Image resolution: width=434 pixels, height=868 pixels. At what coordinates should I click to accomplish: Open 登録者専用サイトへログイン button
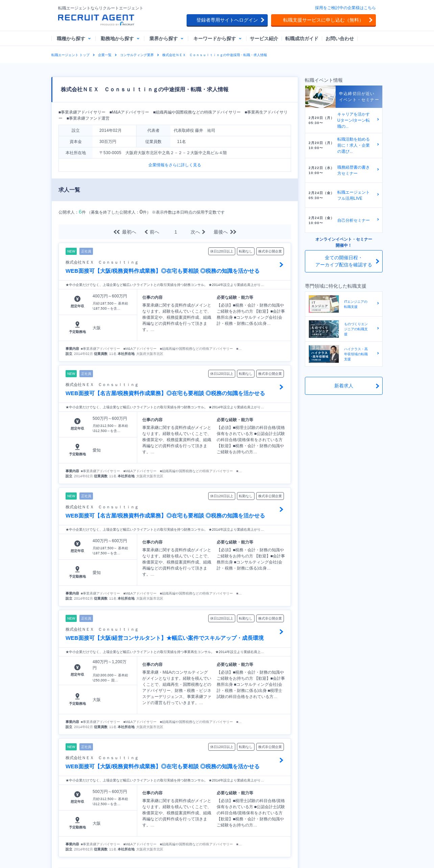pos(227,20)
